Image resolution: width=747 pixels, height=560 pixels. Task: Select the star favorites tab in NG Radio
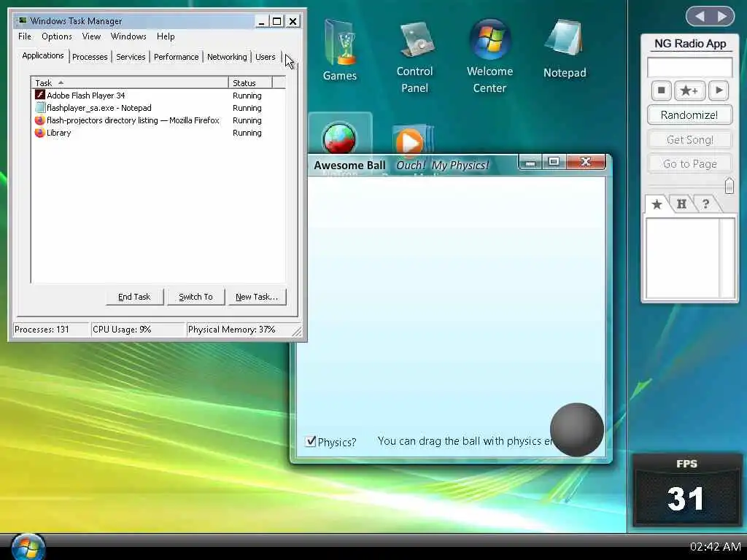(x=657, y=204)
